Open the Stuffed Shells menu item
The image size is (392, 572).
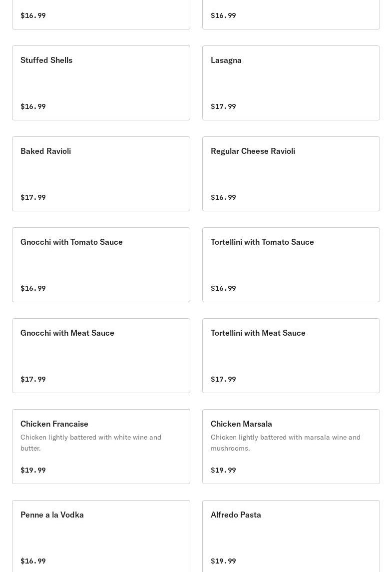(x=101, y=83)
